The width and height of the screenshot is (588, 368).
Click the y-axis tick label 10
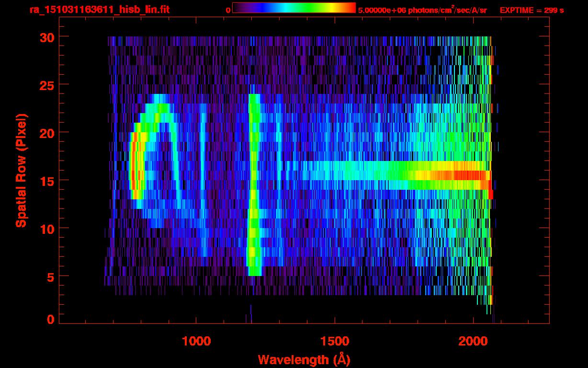pos(46,229)
